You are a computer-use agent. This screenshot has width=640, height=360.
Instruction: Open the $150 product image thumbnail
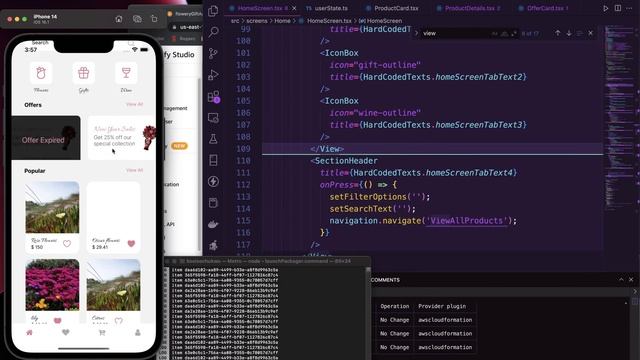tap(52, 207)
